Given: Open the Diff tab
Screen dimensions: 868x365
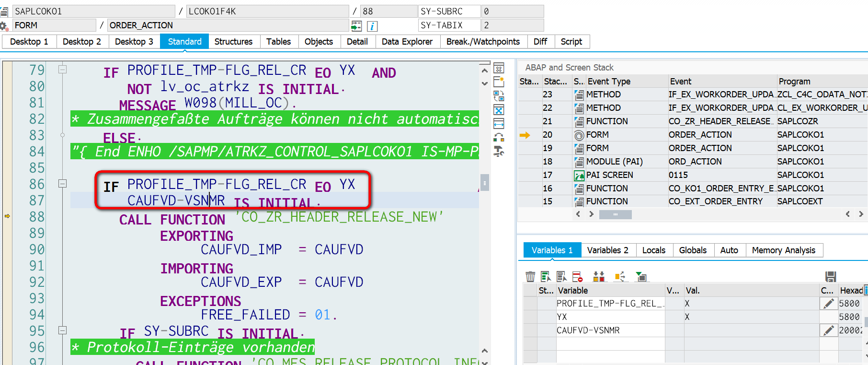Looking at the screenshot, I should pyautogui.click(x=540, y=42).
